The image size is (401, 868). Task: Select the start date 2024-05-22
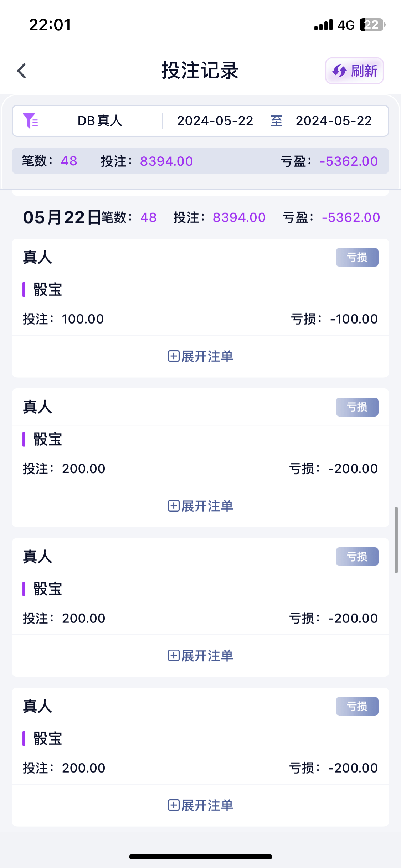(215, 121)
